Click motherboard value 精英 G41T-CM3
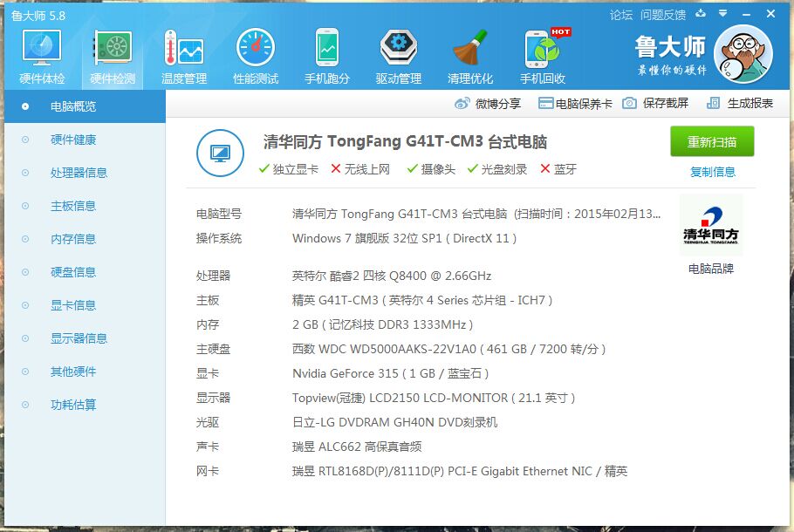 [x=422, y=300]
